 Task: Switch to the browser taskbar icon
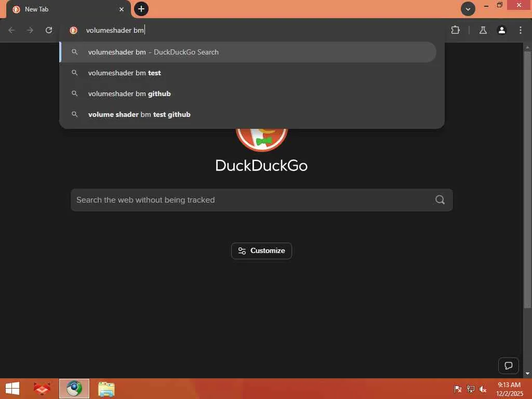point(74,389)
